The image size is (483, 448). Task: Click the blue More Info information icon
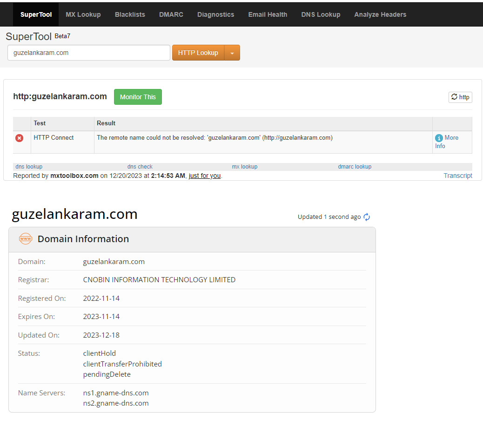(x=439, y=137)
